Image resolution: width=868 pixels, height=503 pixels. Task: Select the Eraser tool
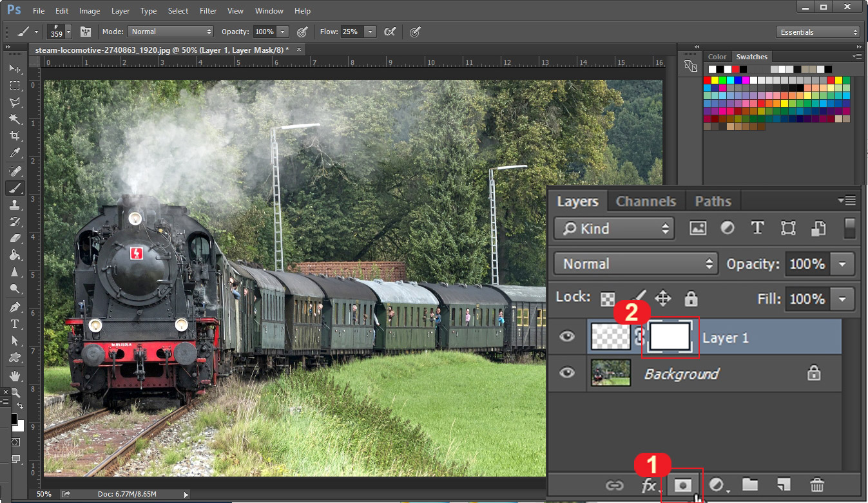[15, 238]
